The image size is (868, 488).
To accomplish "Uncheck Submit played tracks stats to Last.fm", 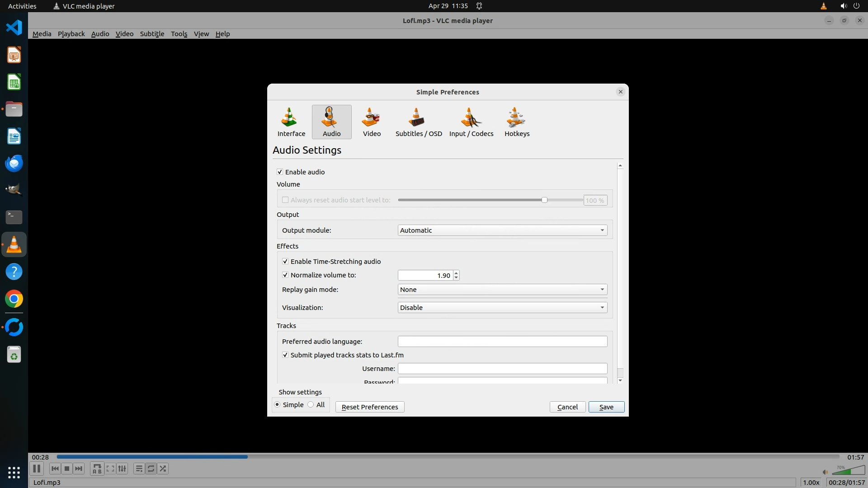I will (x=285, y=355).
